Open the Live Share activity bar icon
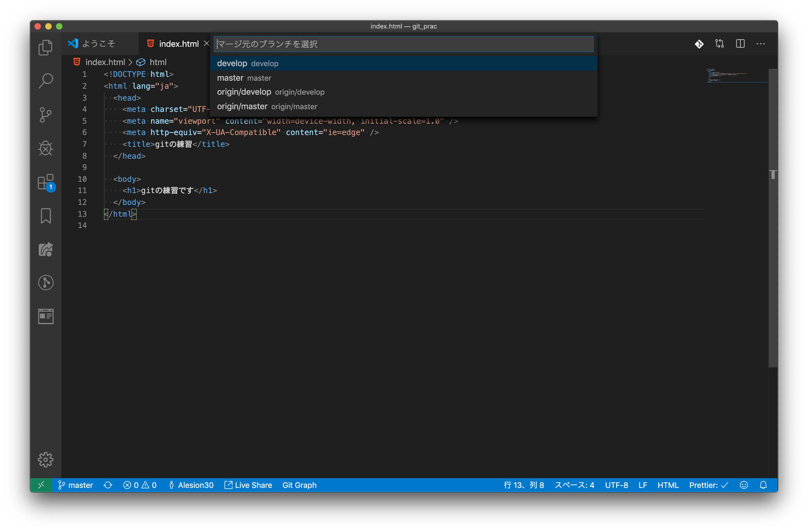808x532 pixels. click(x=45, y=249)
